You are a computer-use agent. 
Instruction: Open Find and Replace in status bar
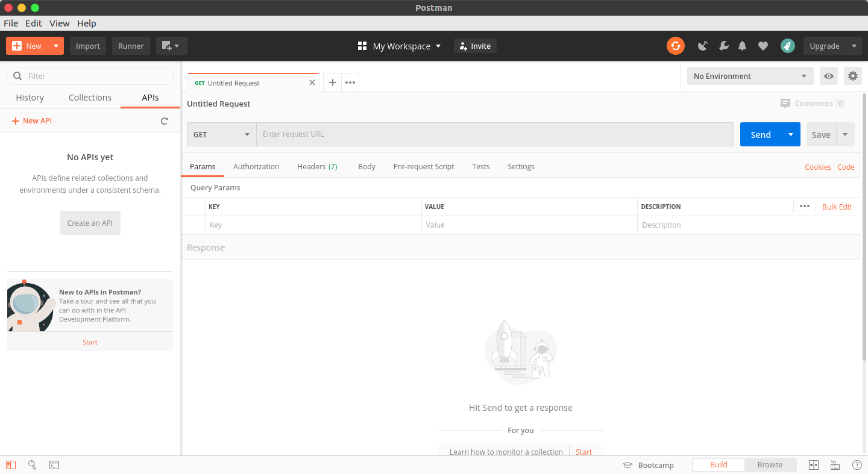coord(33,465)
